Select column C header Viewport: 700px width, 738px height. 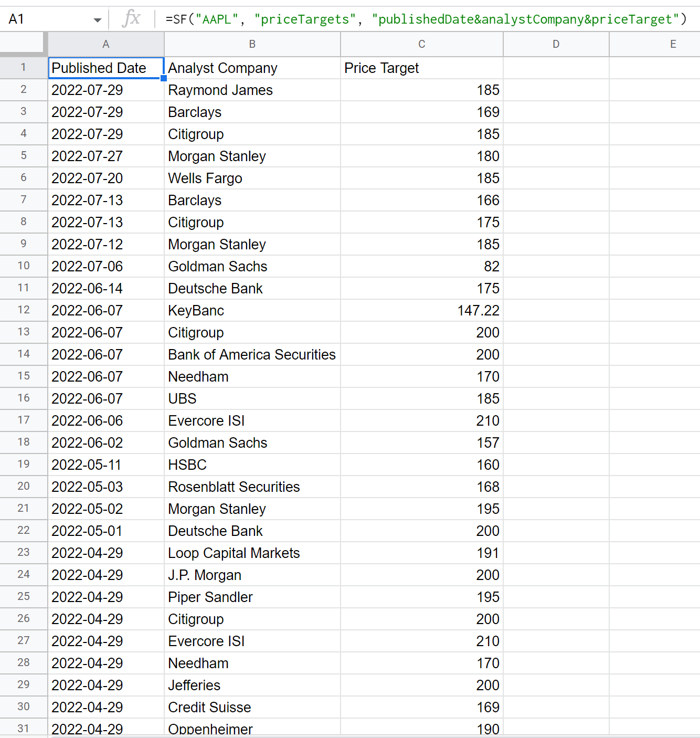tap(422, 44)
